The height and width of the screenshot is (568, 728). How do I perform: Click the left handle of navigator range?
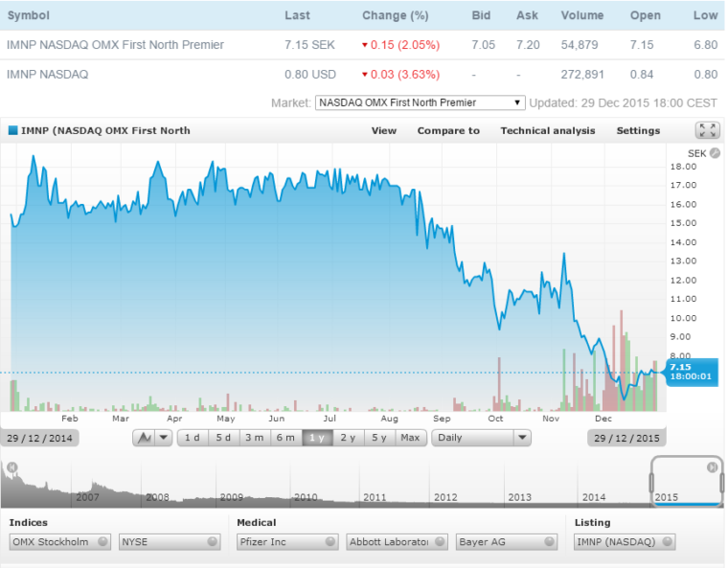[x=651, y=483]
